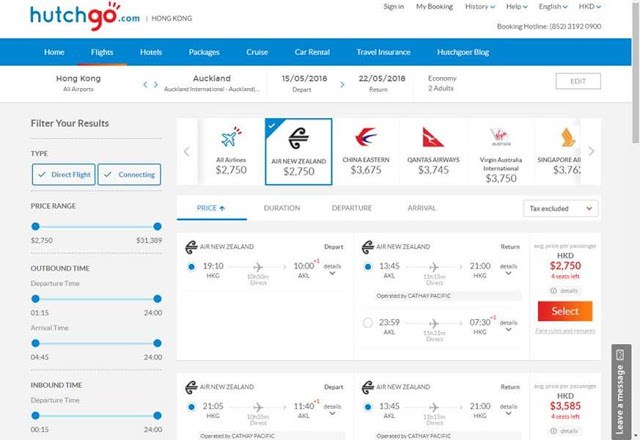Open Travel Insurance navigation item
Viewport: 640px width, 440px height.
click(383, 52)
